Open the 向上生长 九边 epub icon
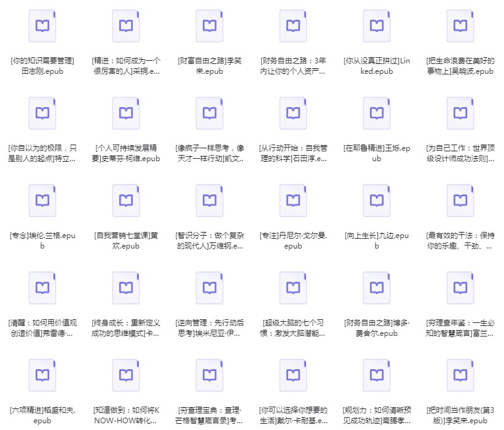504x430 pixels. point(377,201)
